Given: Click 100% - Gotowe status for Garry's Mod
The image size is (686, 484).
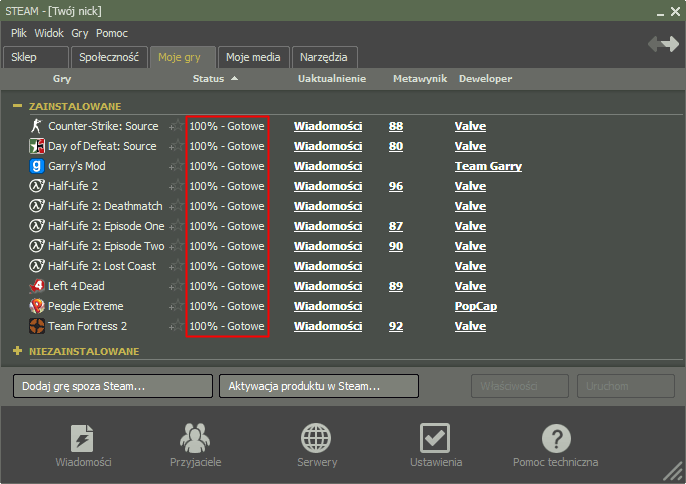Looking at the screenshot, I should point(227,166).
